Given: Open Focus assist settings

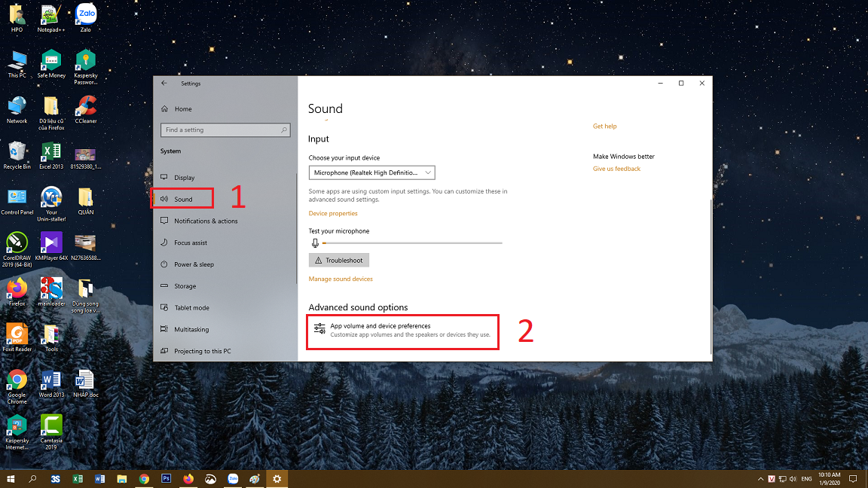Looking at the screenshot, I should coord(190,243).
